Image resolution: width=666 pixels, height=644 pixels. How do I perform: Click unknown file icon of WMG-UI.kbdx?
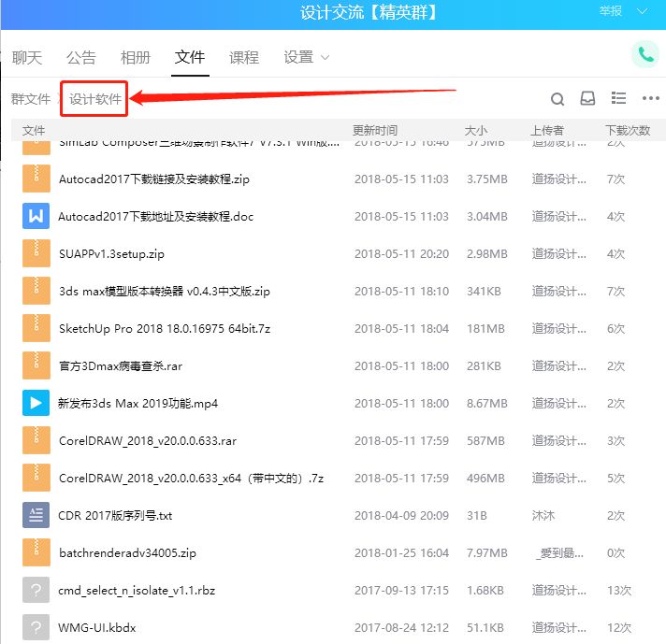click(36, 627)
